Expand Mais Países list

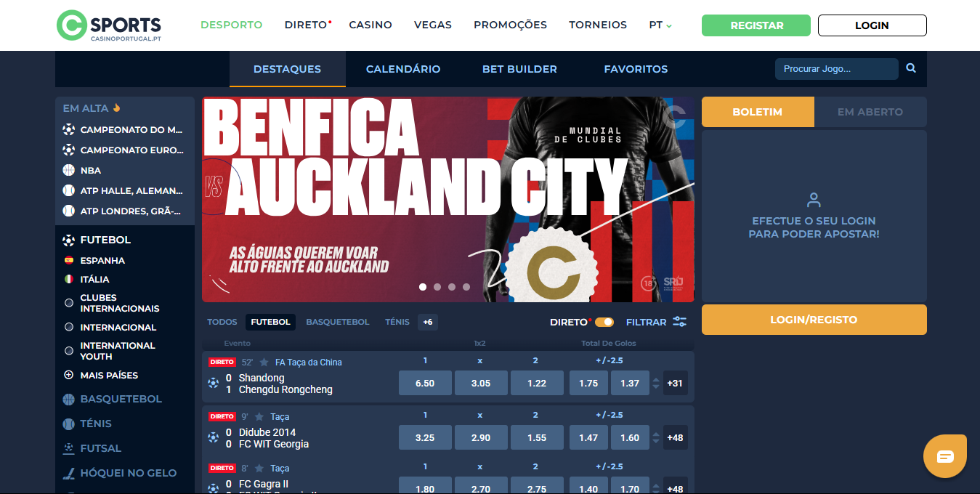109,375
